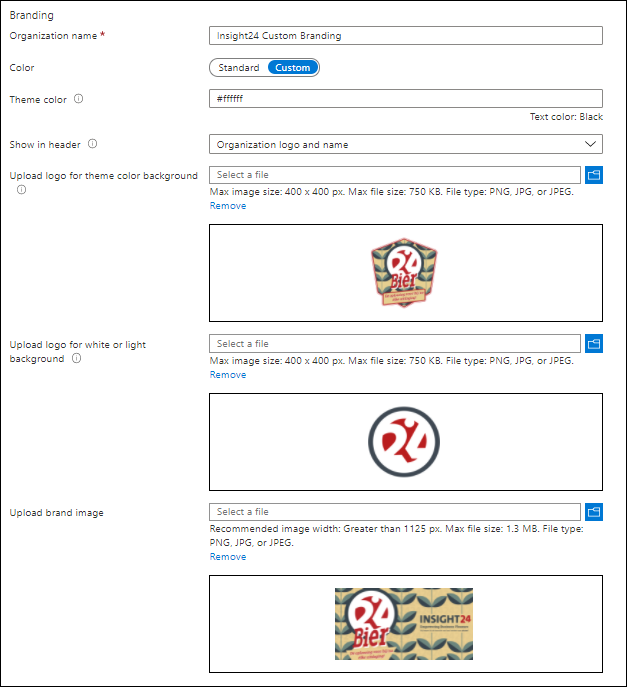The image size is (627, 687).
Task: Click file field for theme color logo
Action: pyautogui.click(x=395, y=175)
